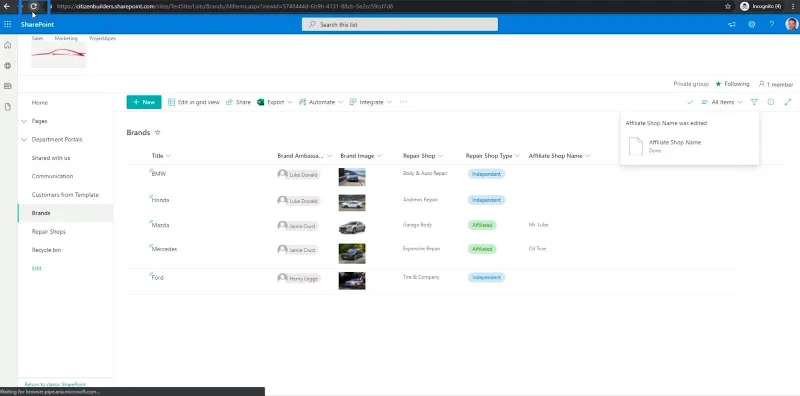The width and height of the screenshot is (800, 396).
Task: Open the Affiliate Shop Name notification document icon
Action: pos(636,146)
